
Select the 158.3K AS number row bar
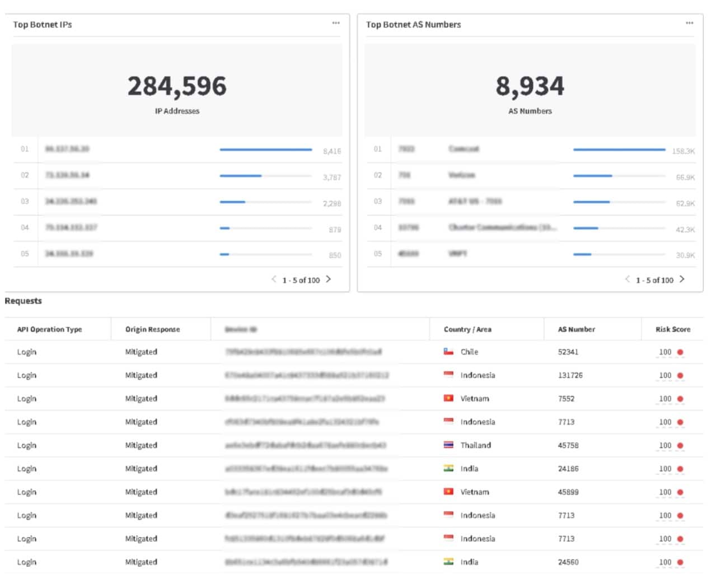point(619,150)
